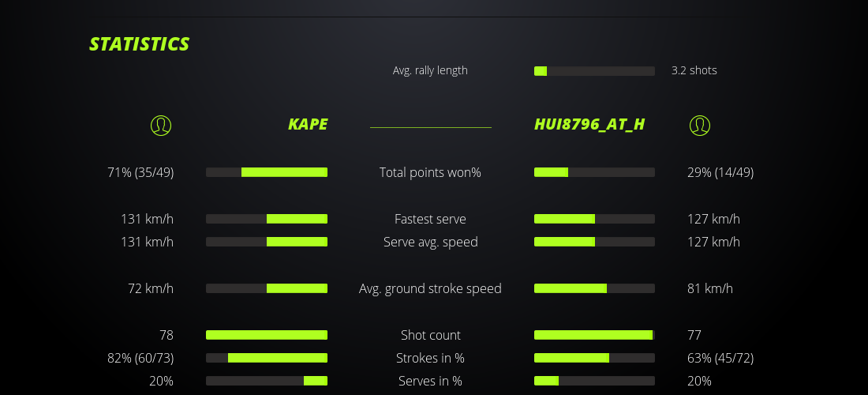Click KAPE's strokes in % bar
The image size is (868, 395).
click(x=267, y=358)
